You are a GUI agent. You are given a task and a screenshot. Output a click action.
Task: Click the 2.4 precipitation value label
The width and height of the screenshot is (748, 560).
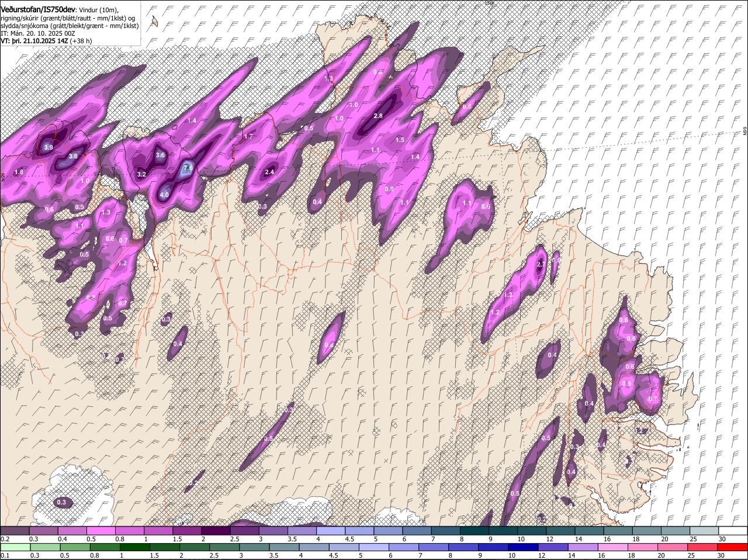269,172
